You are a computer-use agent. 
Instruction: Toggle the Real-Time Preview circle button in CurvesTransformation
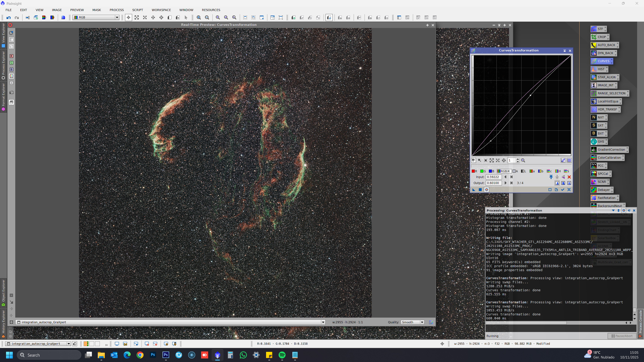[x=487, y=190]
